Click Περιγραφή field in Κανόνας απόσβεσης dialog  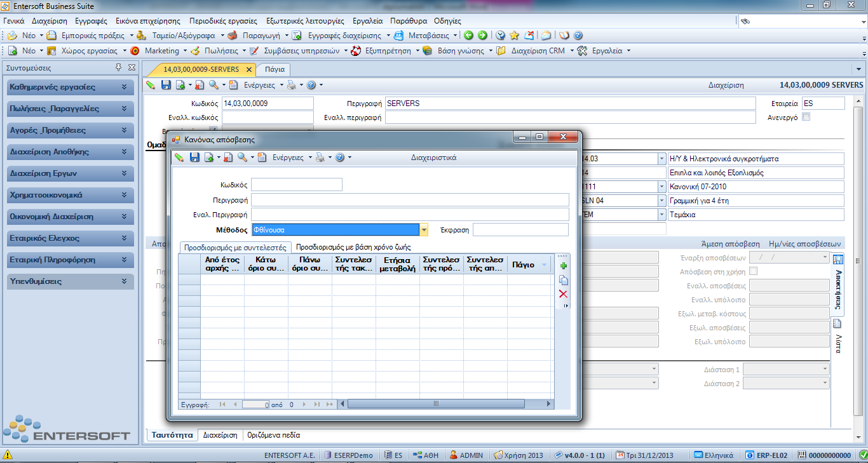tap(410, 200)
